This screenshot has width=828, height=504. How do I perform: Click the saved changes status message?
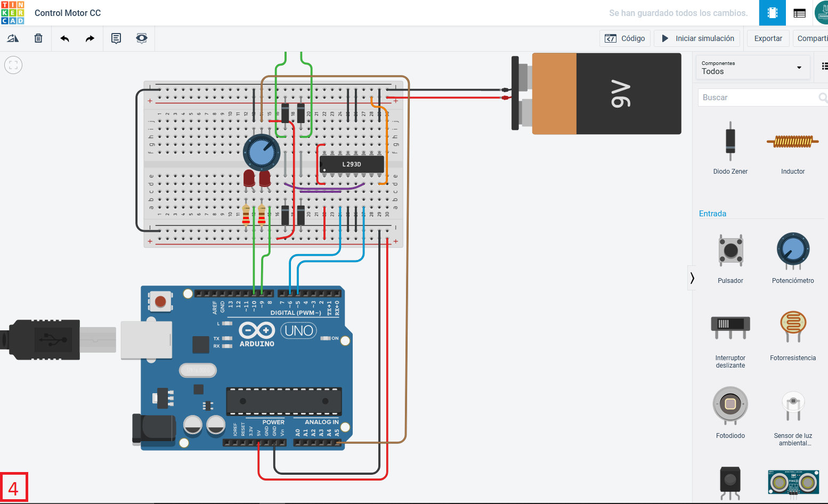678,13
